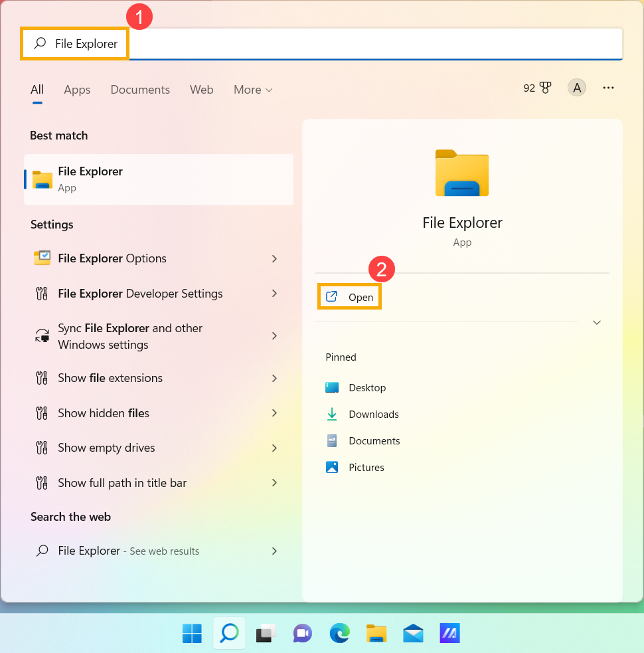The width and height of the screenshot is (644, 653).
Task: Expand Show hidden files chevron
Action: 274,413
